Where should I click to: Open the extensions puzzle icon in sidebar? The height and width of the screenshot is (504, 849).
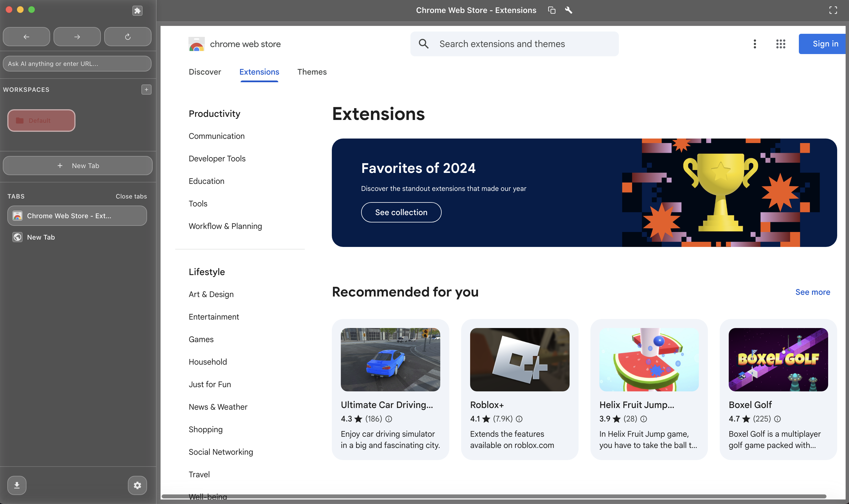pos(137,10)
